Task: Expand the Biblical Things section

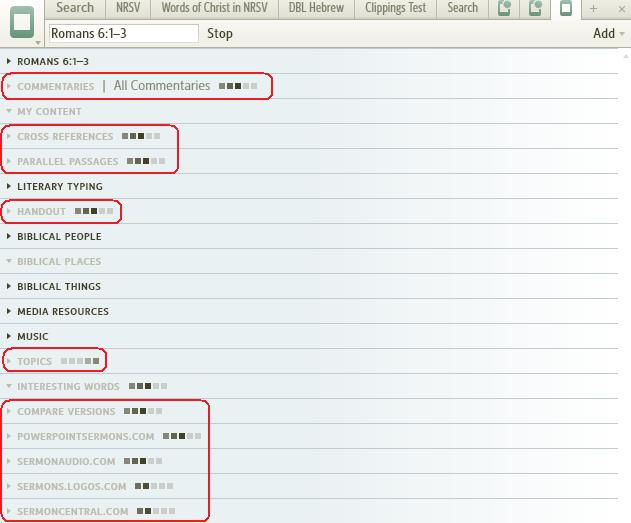Action: coord(9,286)
